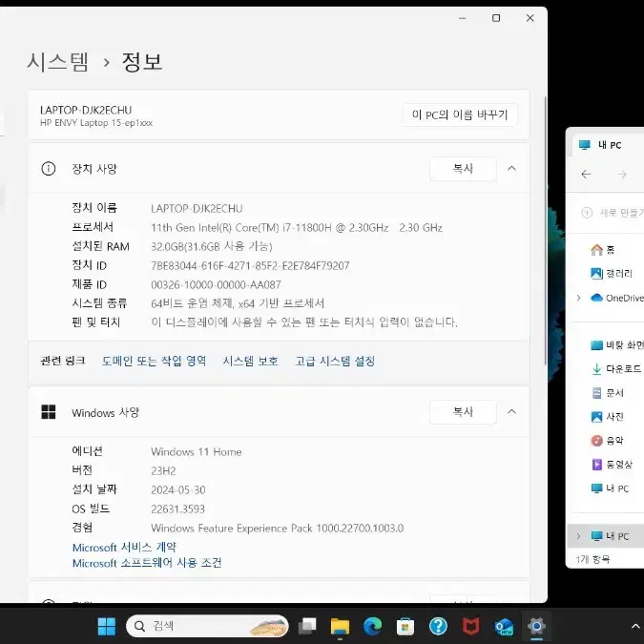The height and width of the screenshot is (644, 644).
Task: Open Microsoft Store from the taskbar
Action: tap(405, 627)
